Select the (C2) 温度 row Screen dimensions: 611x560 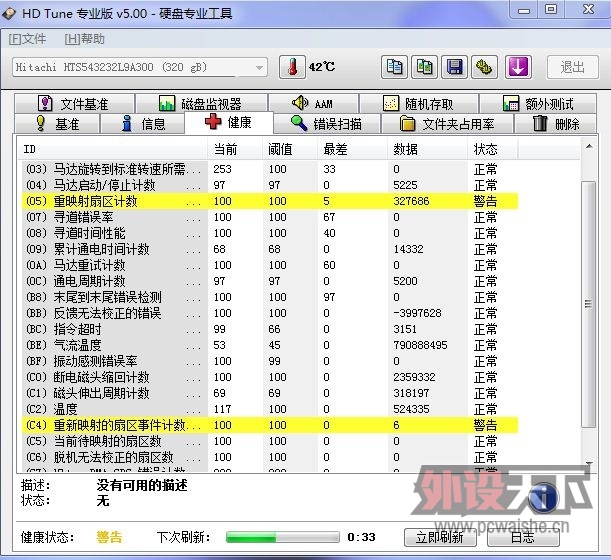click(268, 409)
